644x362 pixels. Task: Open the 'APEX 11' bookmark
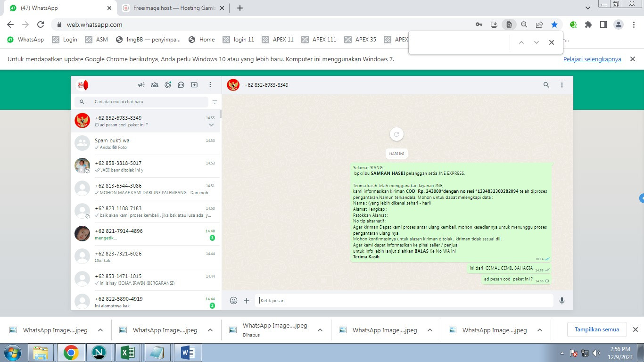tap(278, 40)
